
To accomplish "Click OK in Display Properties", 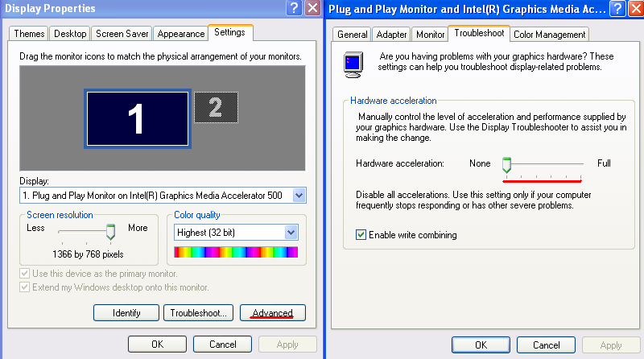I will tap(157, 345).
